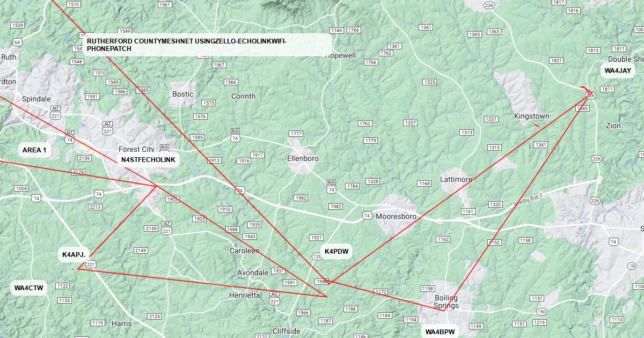This screenshot has height=338, width=644.
Task: Select route shield 1988
Action: click(232, 230)
